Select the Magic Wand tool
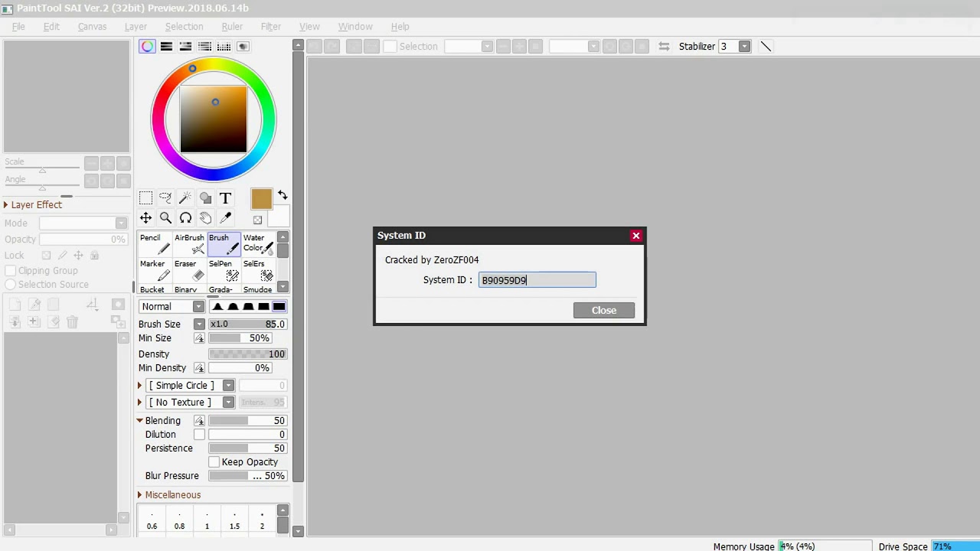980x551 pixels. [x=185, y=198]
